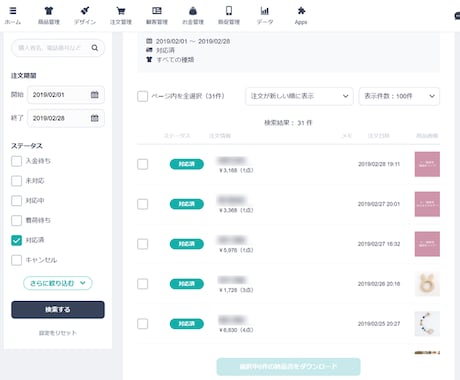
Task: Open pink thumbnail of the 2019/02/27 16:32 order
Action: [x=427, y=244]
